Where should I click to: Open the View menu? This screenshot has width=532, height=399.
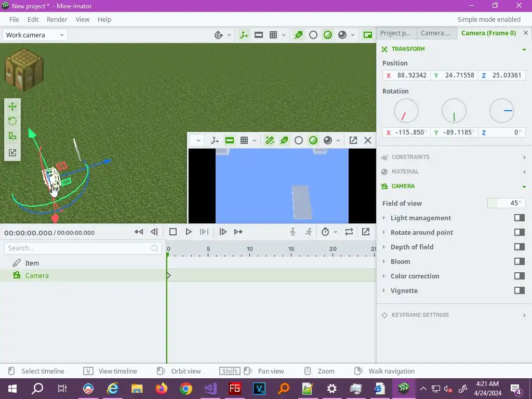click(x=83, y=20)
